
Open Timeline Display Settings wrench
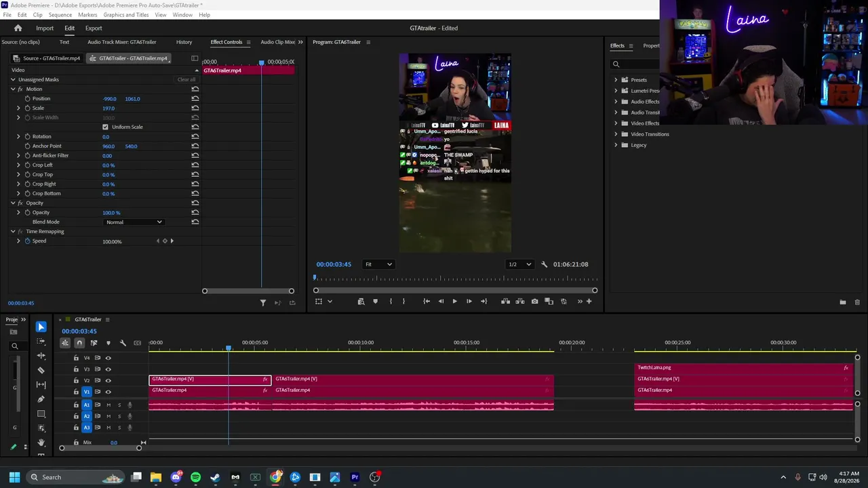(x=123, y=343)
